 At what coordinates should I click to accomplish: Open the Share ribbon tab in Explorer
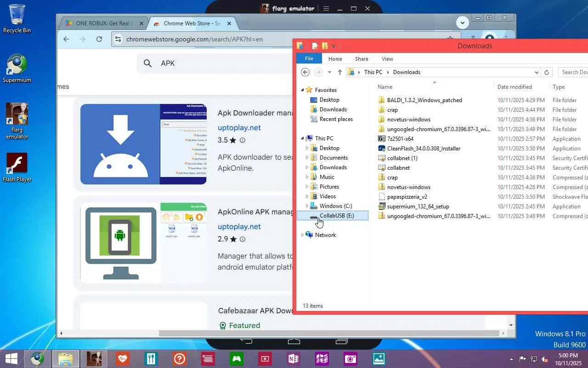tap(362, 59)
